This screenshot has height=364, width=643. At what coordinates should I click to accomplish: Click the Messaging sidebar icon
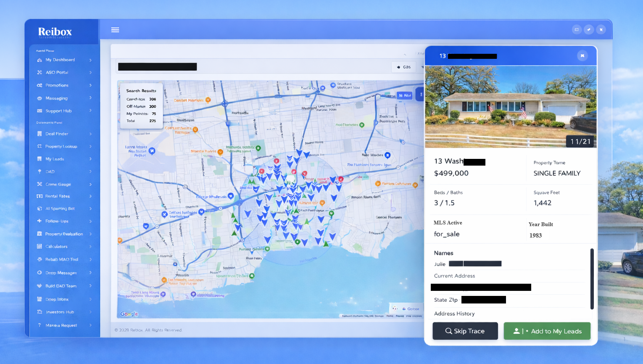40,98
